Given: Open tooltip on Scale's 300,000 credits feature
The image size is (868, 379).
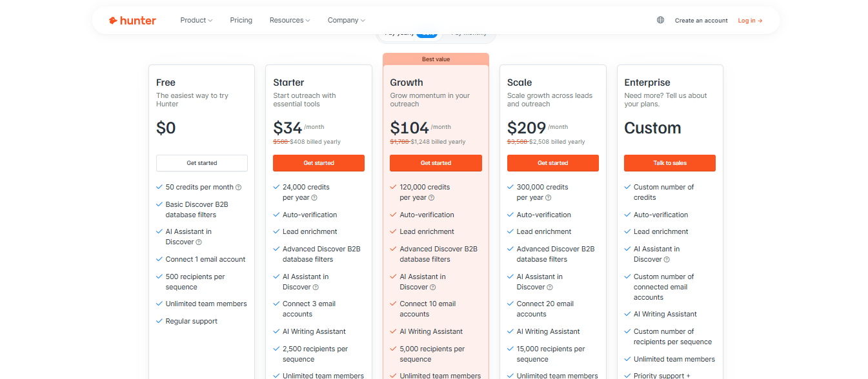Looking at the screenshot, I should (547, 197).
